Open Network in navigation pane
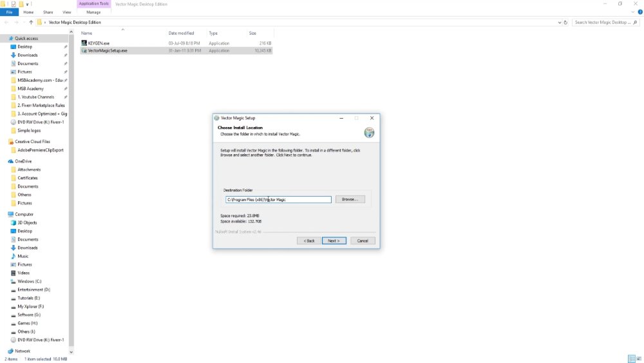644x363 pixels. (x=23, y=351)
